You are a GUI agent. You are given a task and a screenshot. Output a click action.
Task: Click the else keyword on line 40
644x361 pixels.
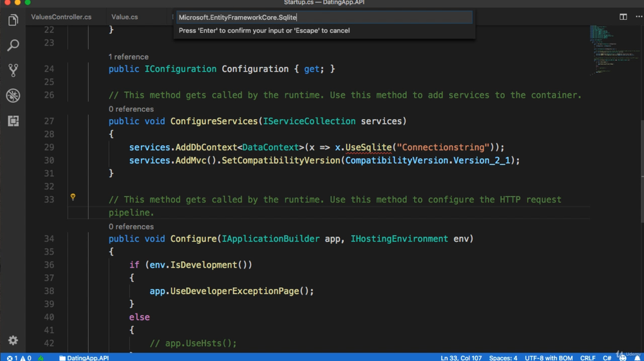coord(139,317)
